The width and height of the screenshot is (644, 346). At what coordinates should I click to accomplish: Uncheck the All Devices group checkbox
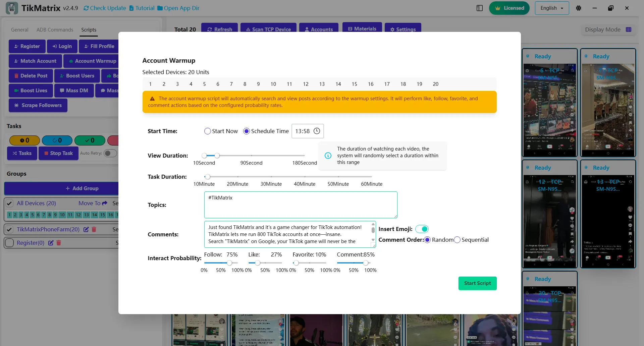[x=9, y=203]
